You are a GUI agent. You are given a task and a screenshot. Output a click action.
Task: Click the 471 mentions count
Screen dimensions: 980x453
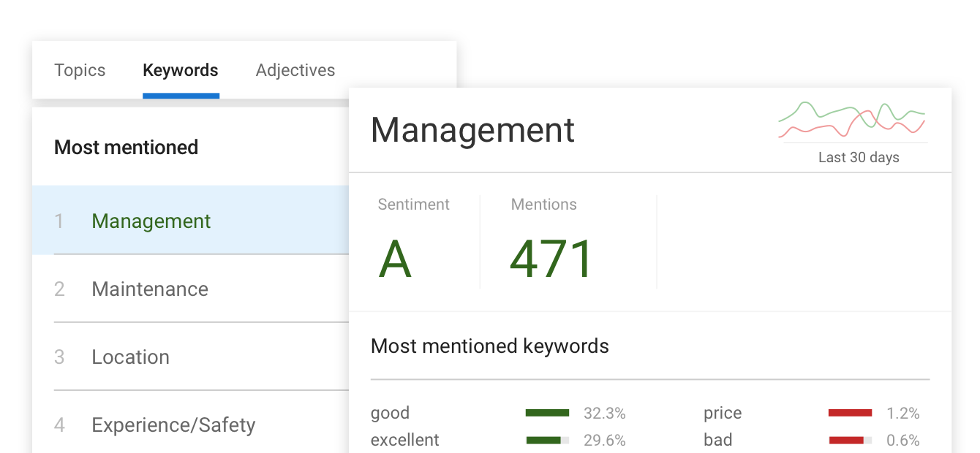[552, 259]
